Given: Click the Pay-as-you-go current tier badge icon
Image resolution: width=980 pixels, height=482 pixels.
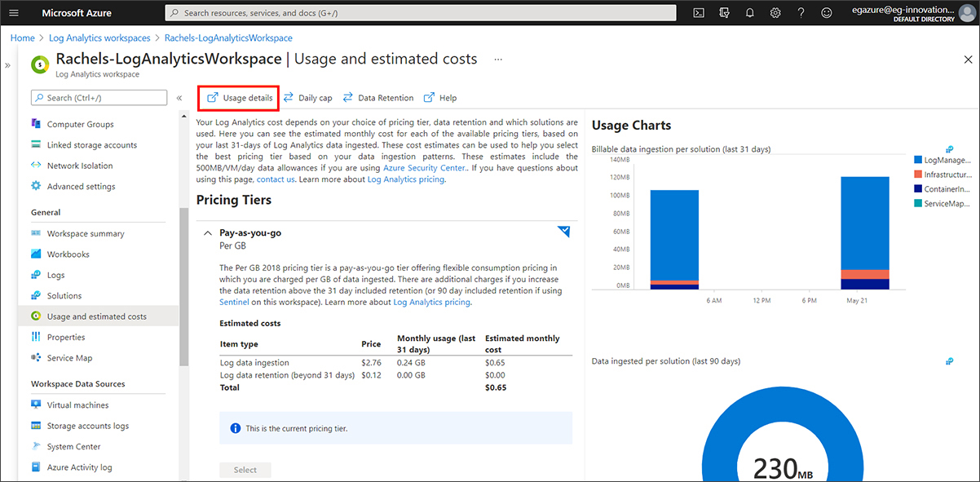Looking at the screenshot, I should click(x=563, y=232).
